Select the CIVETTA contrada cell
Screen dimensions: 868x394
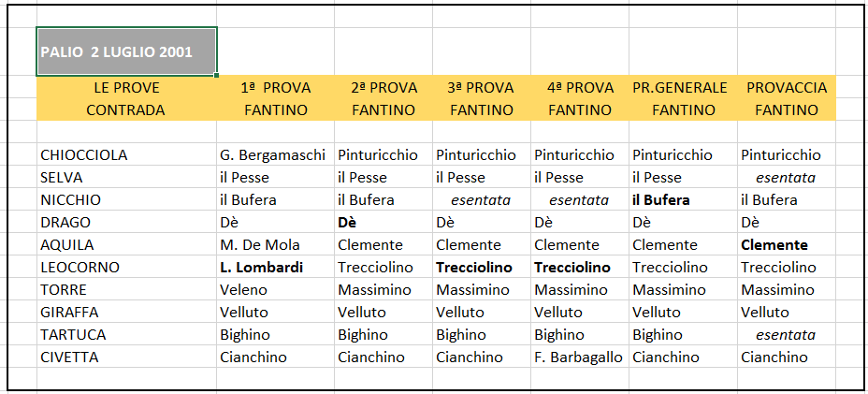127,358
